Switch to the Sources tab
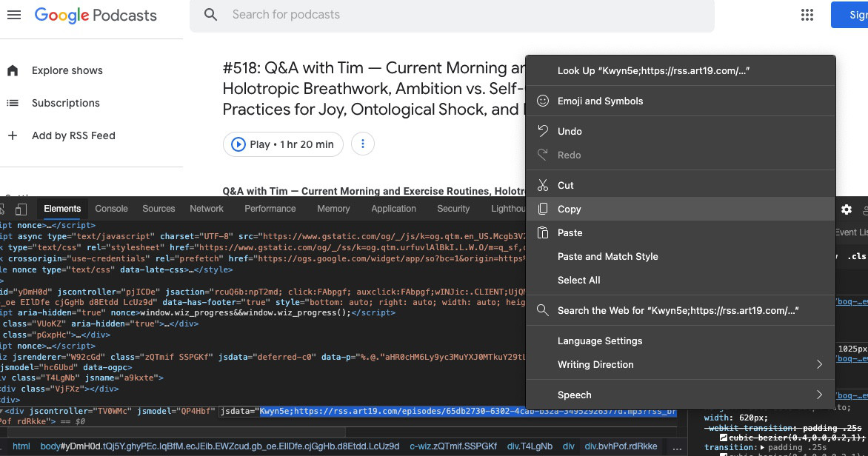 click(x=158, y=209)
